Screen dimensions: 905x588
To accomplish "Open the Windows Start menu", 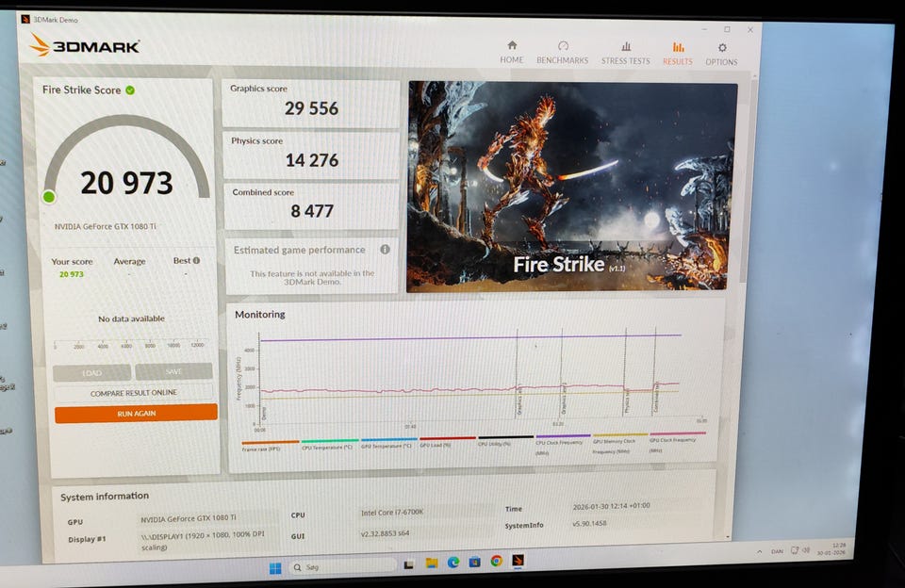I will point(275,568).
